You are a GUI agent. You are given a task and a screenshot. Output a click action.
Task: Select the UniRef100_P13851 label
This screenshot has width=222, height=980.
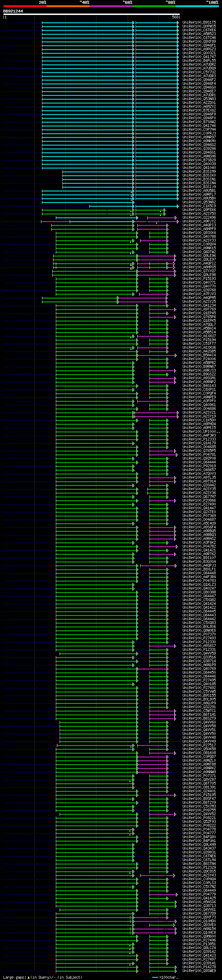tap(199, 944)
